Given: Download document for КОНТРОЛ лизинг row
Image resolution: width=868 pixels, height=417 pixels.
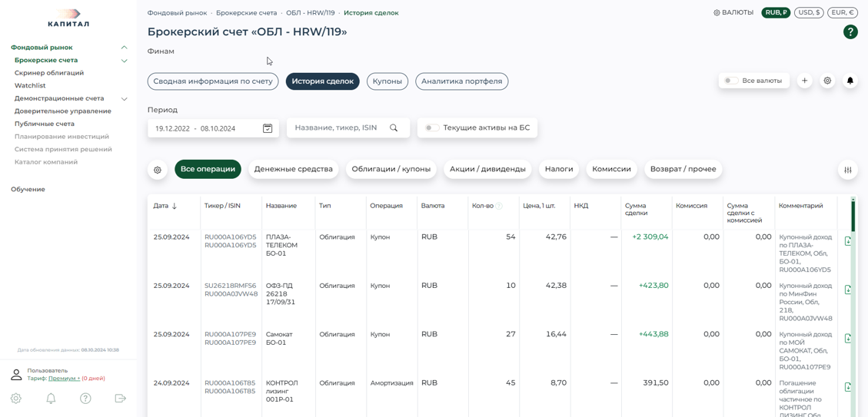Looking at the screenshot, I should pos(847,387).
